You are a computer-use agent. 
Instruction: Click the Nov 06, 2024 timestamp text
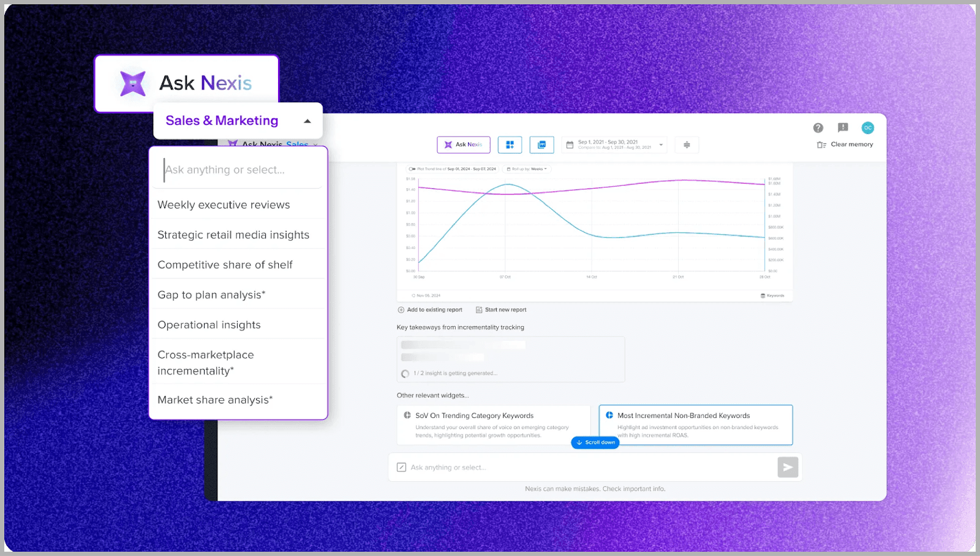(428, 295)
